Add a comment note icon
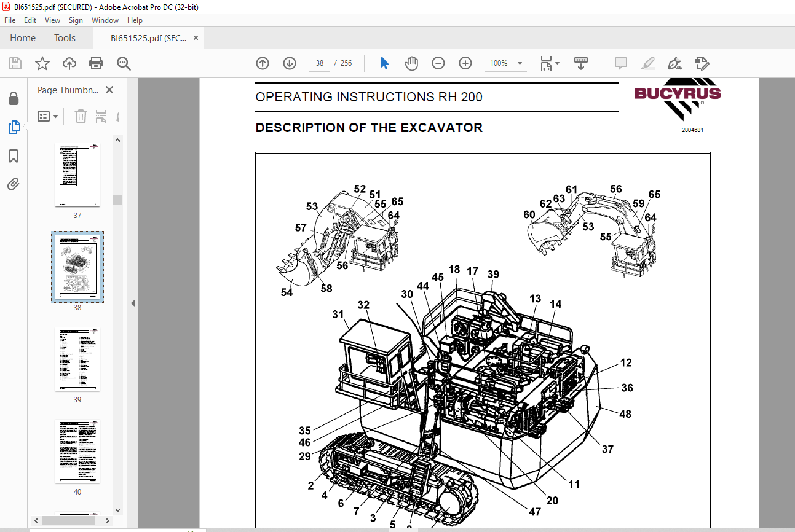 [x=621, y=63]
